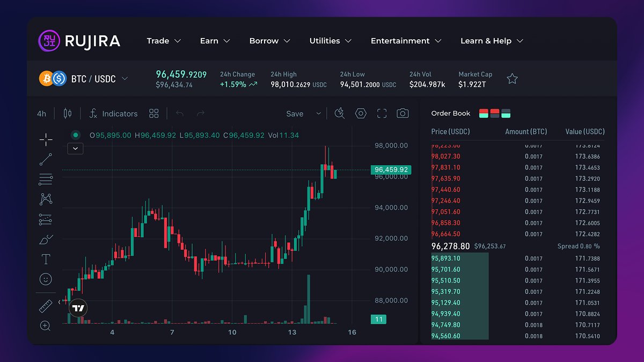Take a chart snapshot with the camera icon
The height and width of the screenshot is (362, 644).
(402, 113)
